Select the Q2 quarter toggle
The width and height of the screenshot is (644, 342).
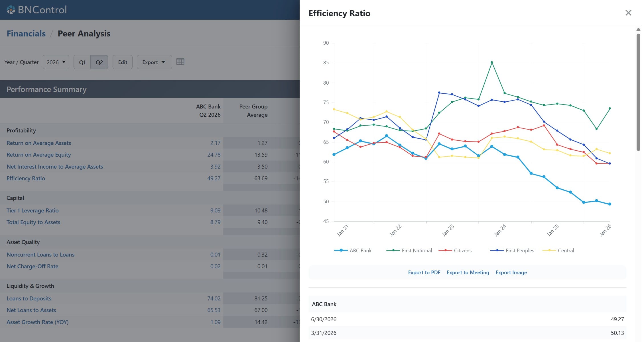99,62
